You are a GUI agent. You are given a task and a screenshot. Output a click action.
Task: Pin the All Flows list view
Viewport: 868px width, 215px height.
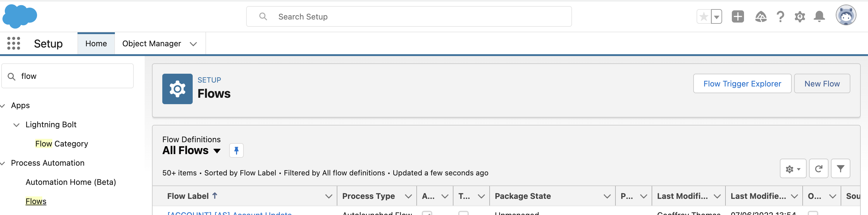pos(236,150)
